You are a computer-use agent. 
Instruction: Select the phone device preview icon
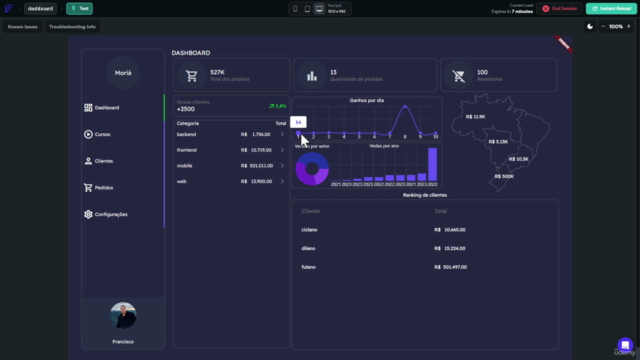coord(295,9)
